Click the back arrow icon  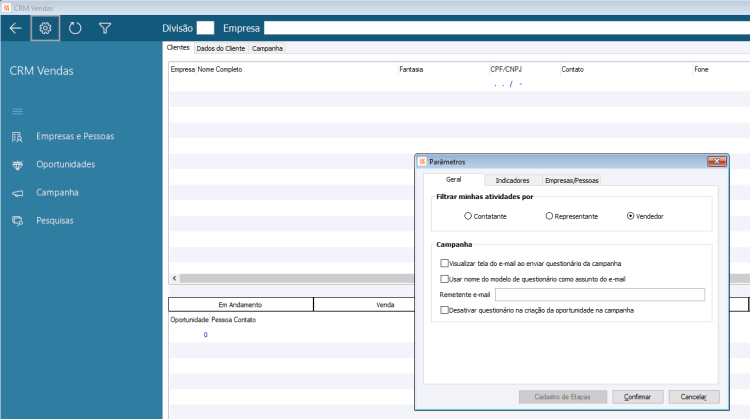(x=15, y=28)
